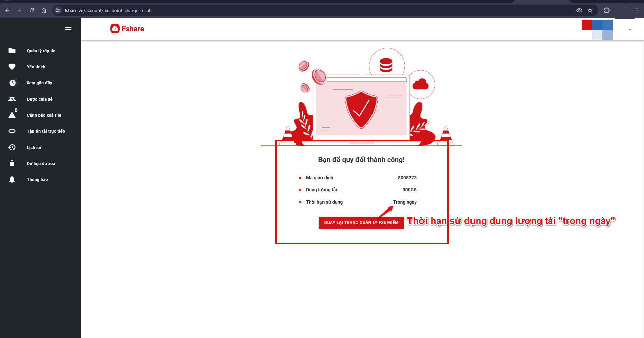Reload the page with the refresh button

(x=32, y=10)
